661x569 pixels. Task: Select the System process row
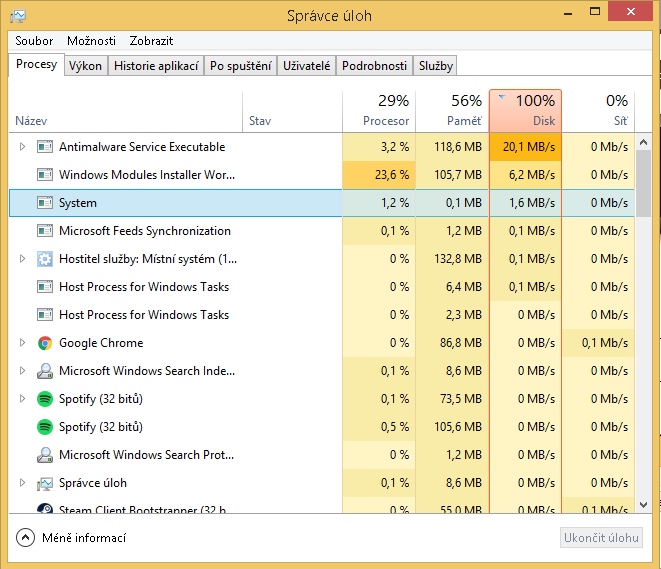[x=322, y=203]
